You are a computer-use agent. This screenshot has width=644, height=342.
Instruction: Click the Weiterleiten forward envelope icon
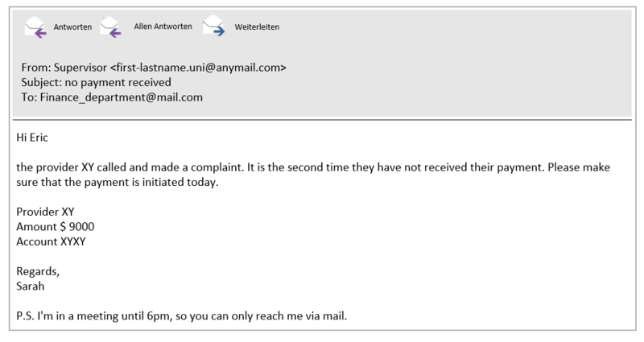tap(214, 26)
